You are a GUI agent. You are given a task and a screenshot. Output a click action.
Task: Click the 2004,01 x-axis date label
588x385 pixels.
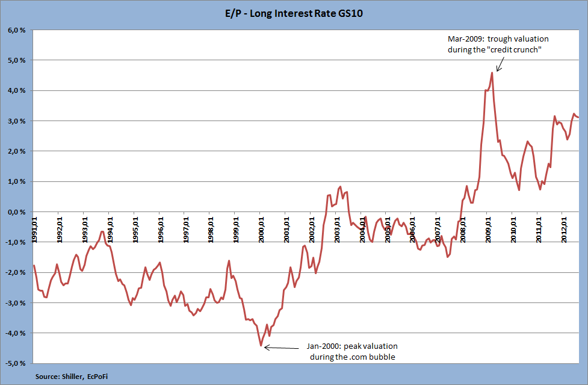[362, 230]
